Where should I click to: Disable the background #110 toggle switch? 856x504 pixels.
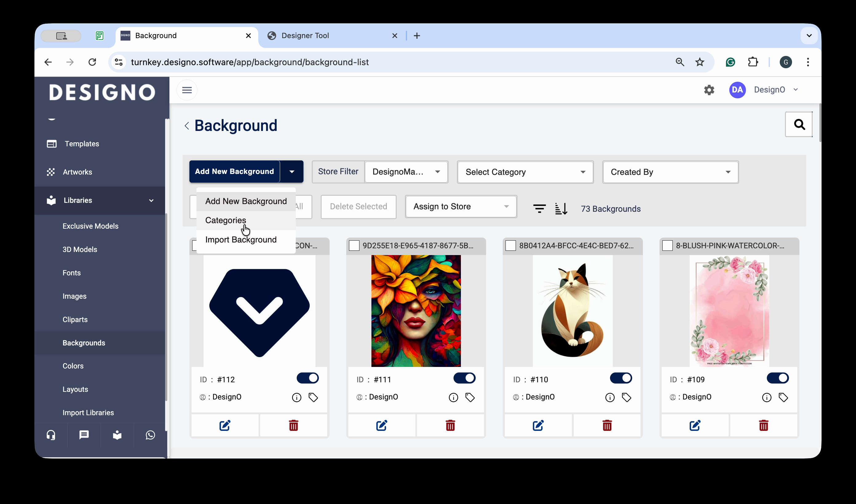click(x=620, y=378)
